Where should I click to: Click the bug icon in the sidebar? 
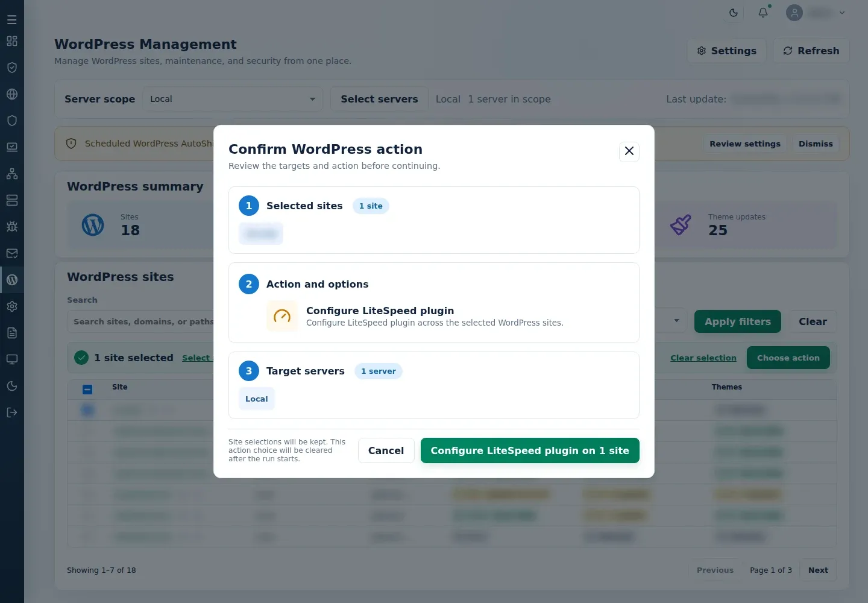(12, 227)
